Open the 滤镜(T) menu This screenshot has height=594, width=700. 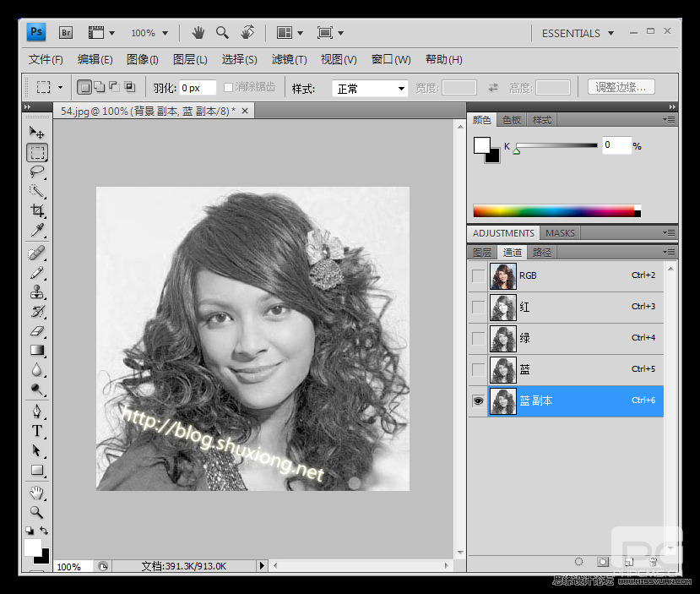tap(290, 59)
